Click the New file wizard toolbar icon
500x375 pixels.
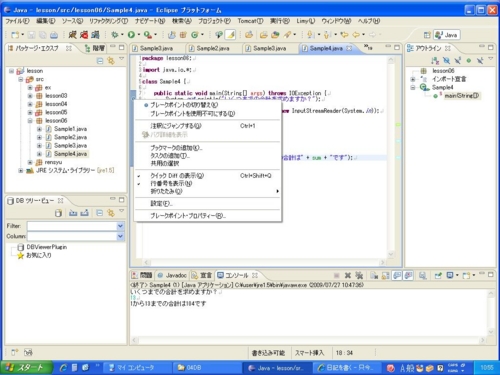pos(15,35)
